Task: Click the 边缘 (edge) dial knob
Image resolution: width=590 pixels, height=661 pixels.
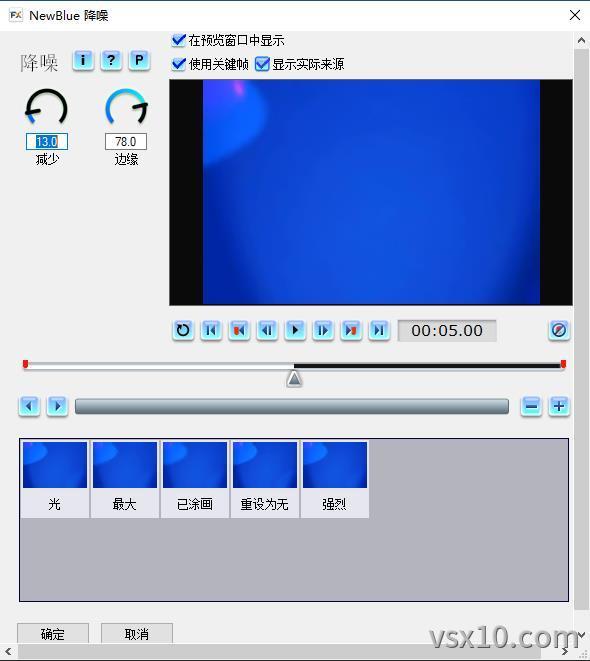Action: 126,107
